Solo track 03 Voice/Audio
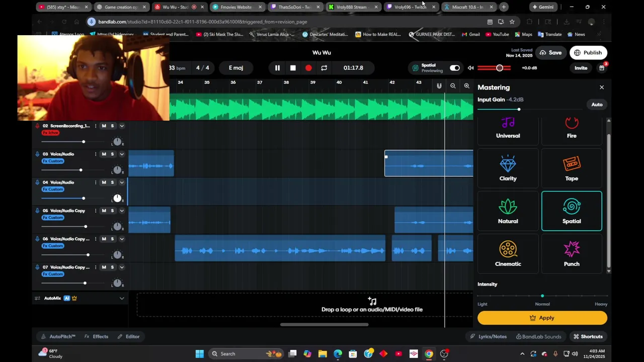The width and height of the screenshot is (644, 362). (112, 154)
